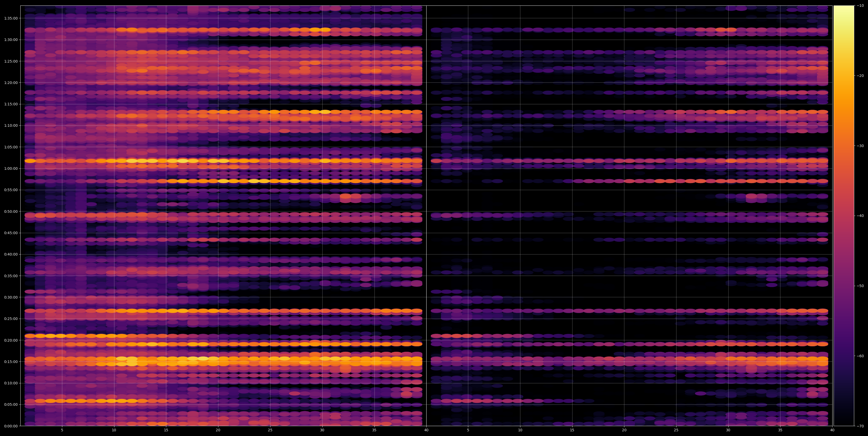Select x-axis label 10 under left heatmap
868x436 pixels.
coord(114,430)
